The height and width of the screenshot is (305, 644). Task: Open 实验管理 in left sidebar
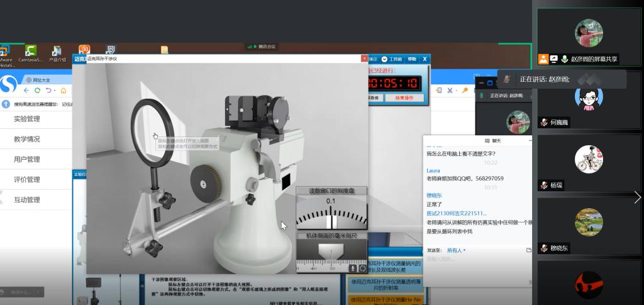click(27, 119)
